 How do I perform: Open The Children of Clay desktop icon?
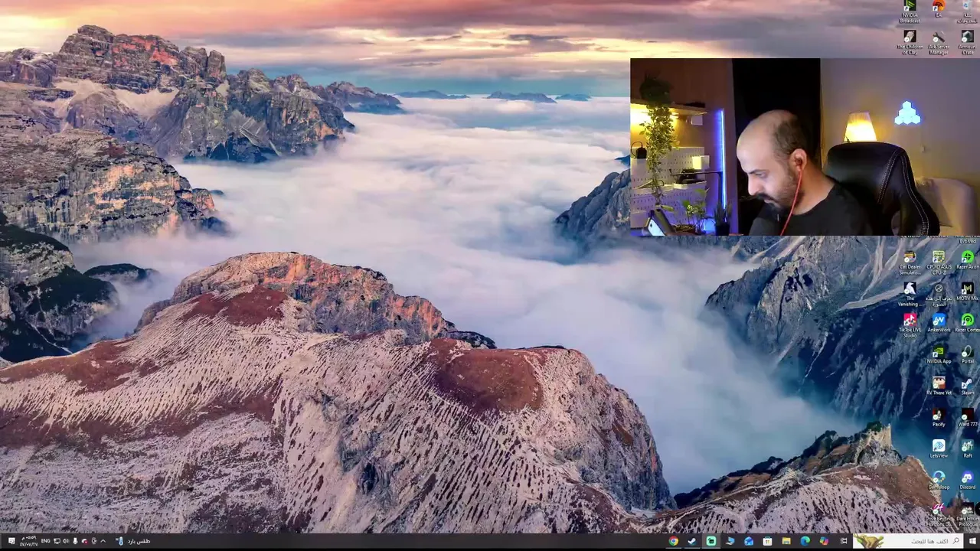pyautogui.click(x=910, y=43)
